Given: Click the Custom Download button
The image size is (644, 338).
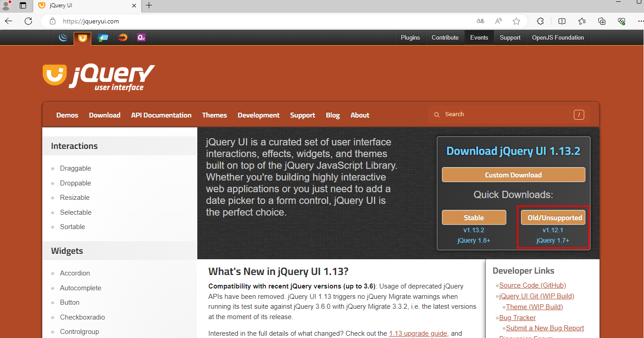Looking at the screenshot, I should click(x=513, y=175).
